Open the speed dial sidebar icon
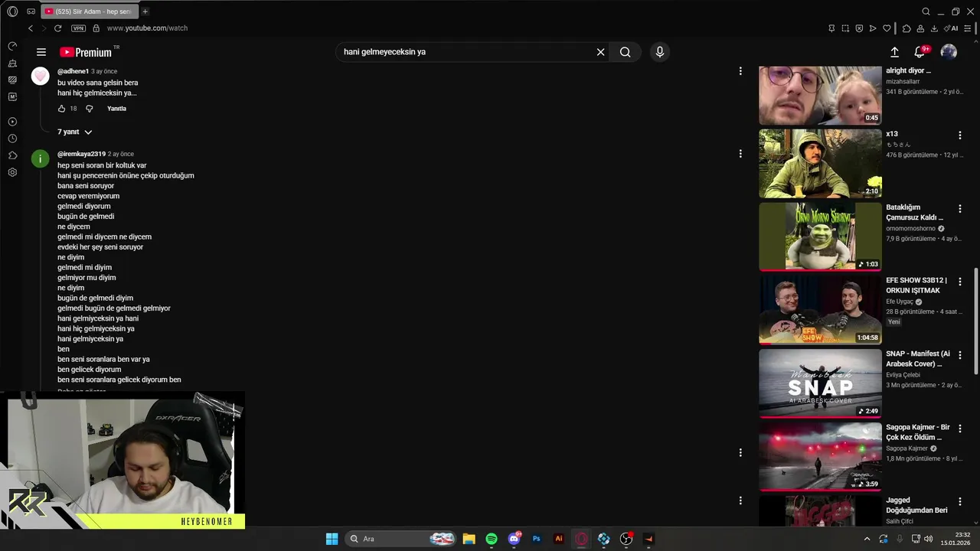Viewport: 980px width, 551px height. click(x=12, y=46)
